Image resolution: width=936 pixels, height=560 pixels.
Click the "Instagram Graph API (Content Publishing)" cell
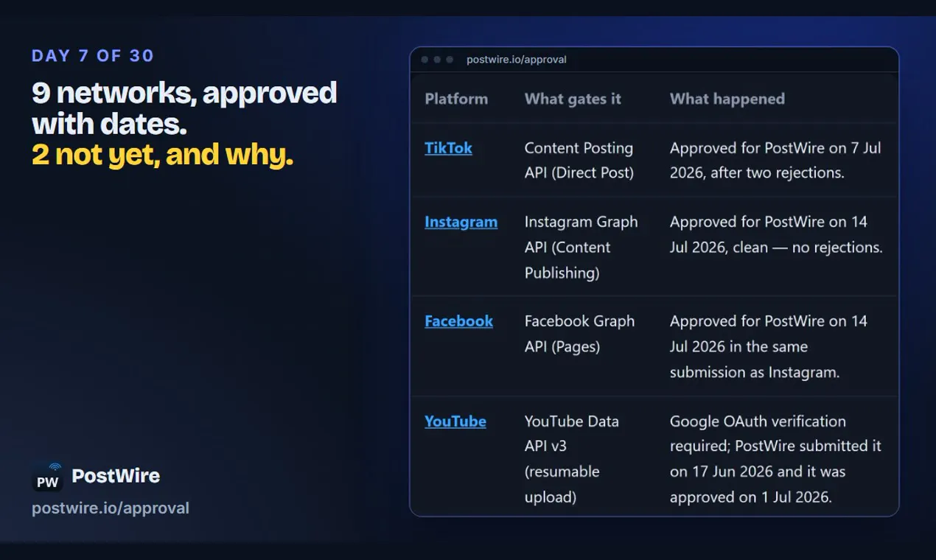tap(581, 247)
